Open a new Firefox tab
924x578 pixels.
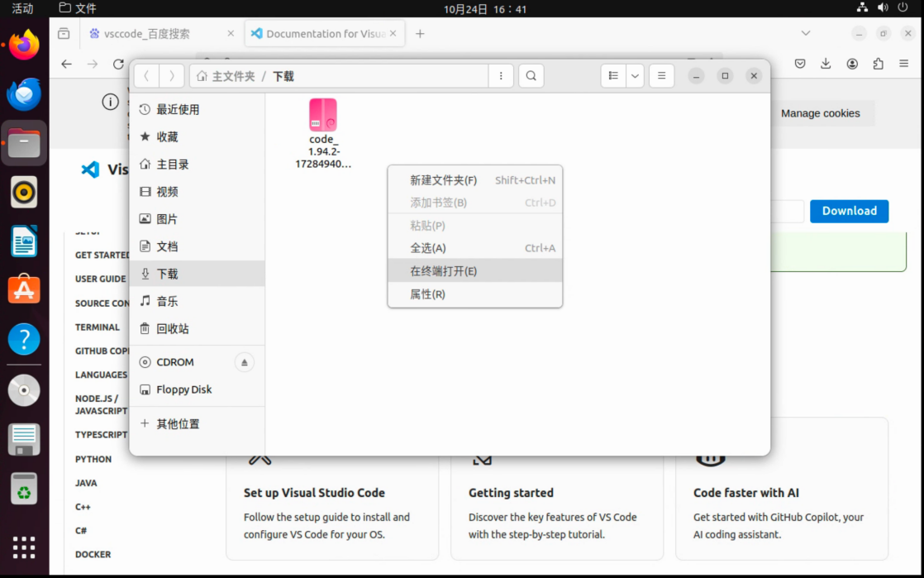click(420, 34)
